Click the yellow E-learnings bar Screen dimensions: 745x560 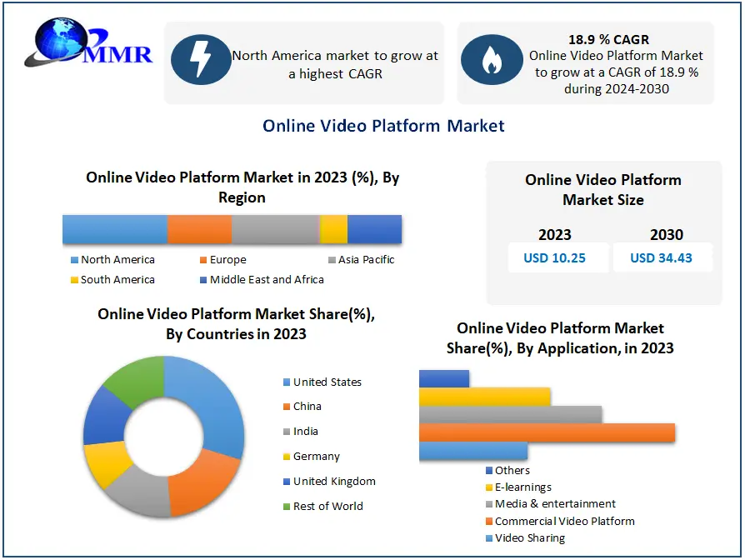click(485, 397)
